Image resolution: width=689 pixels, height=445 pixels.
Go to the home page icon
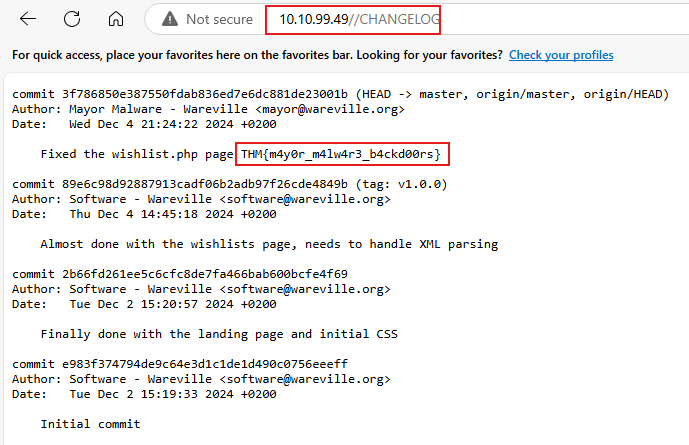pyautogui.click(x=116, y=19)
